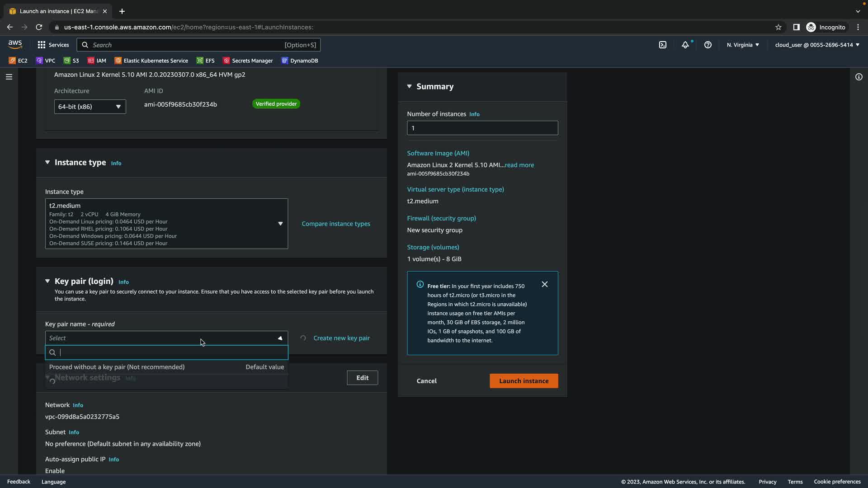Open the Services grid menu
The height and width of the screenshot is (488, 868).
(53, 45)
